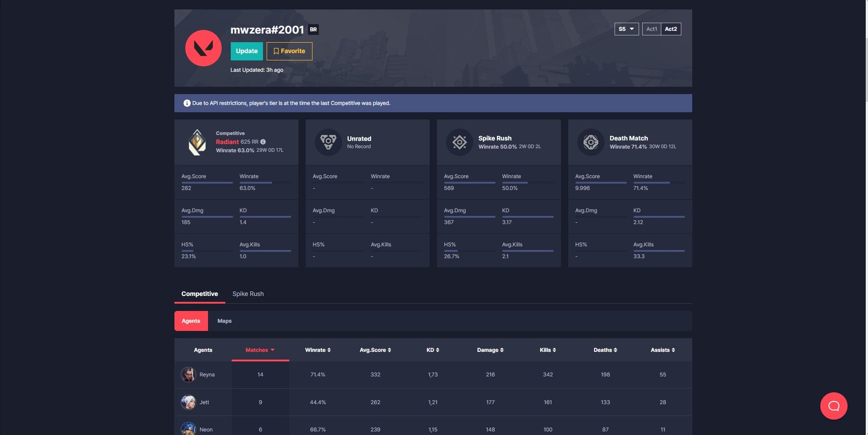Switch to the Maps sub-tab
Screen dimensions: 868x435
[x=225, y=321]
